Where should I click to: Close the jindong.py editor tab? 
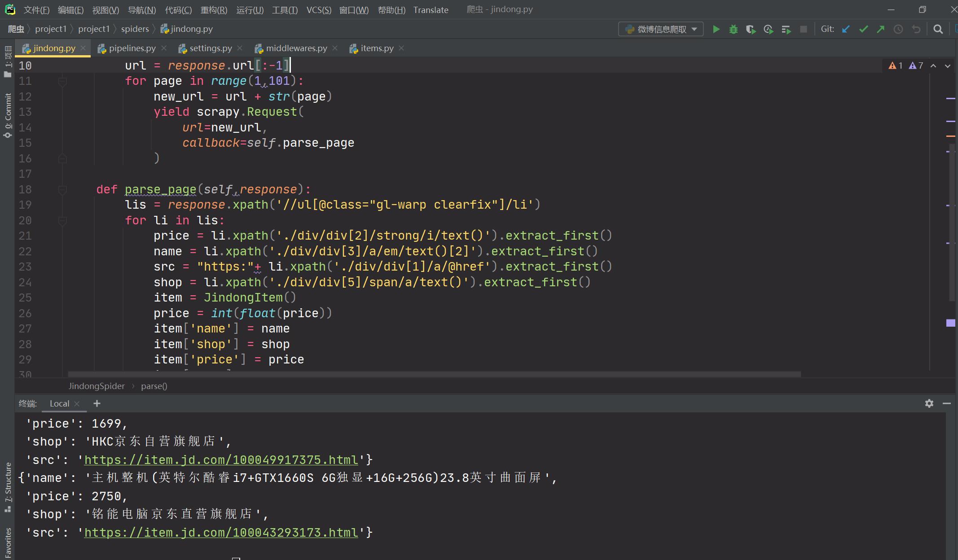pyautogui.click(x=83, y=48)
